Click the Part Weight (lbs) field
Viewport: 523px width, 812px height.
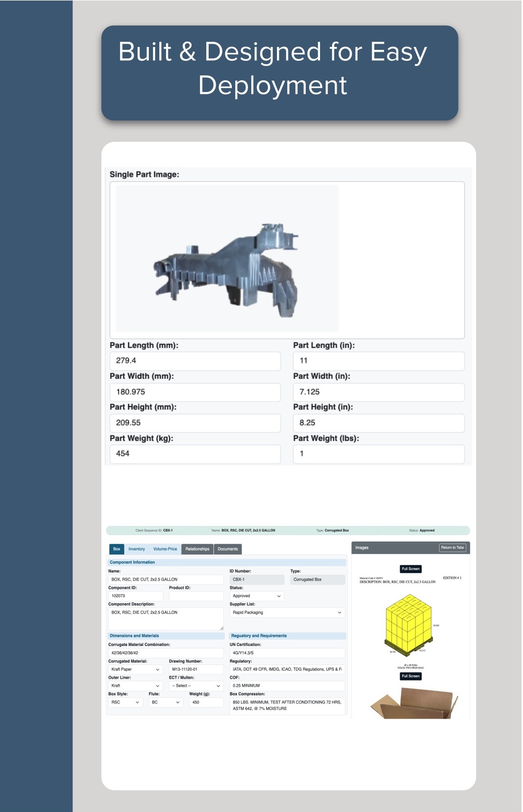coord(378,454)
